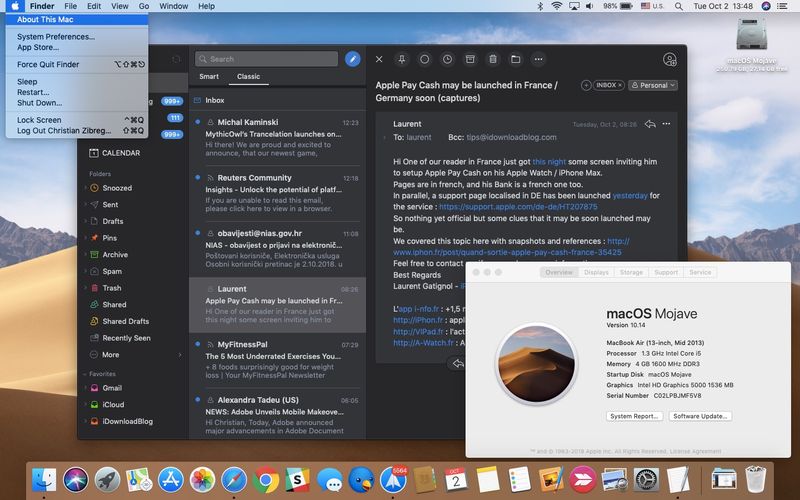Screen dimensions: 800x500
Task: Click the Search field above the inbox
Action: point(266,59)
